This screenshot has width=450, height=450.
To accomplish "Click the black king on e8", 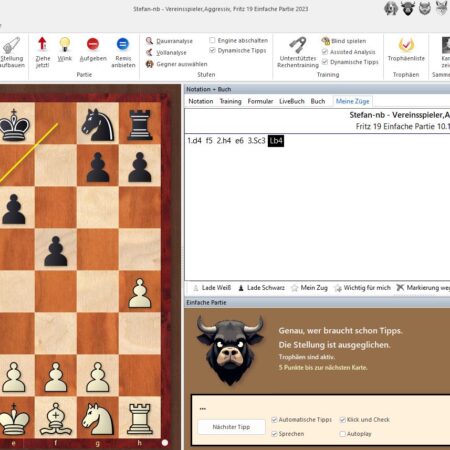I will point(14,124).
